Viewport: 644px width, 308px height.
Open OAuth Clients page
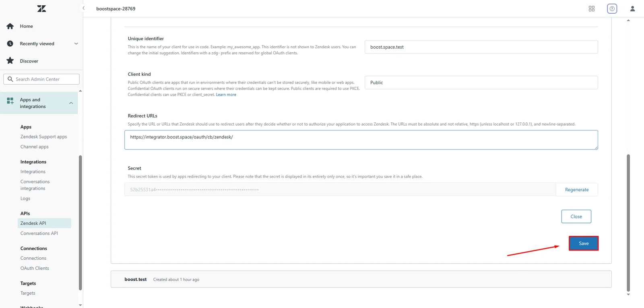pos(35,269)
